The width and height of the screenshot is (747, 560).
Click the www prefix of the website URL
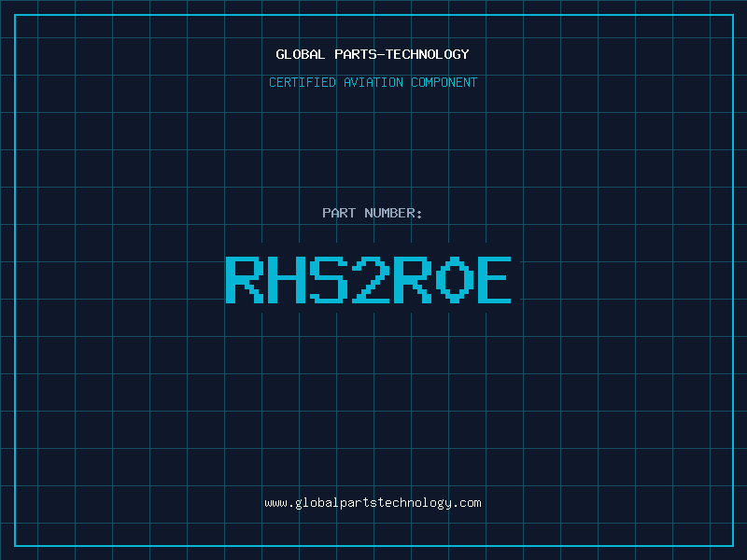click(275, 503)
